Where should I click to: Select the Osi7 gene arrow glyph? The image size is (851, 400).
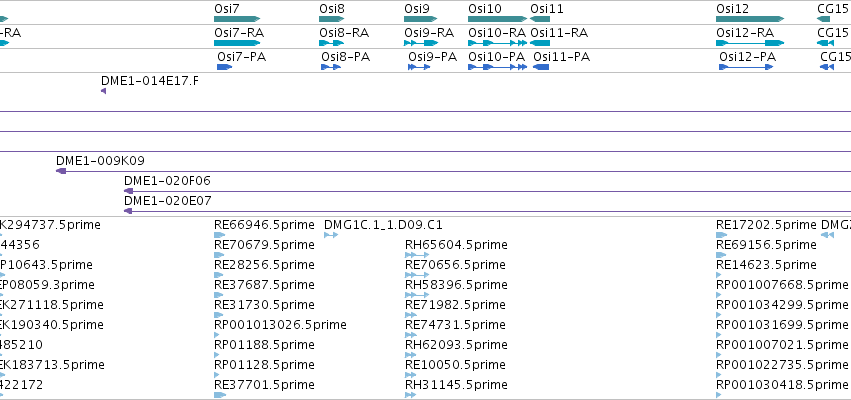[237, 19]
